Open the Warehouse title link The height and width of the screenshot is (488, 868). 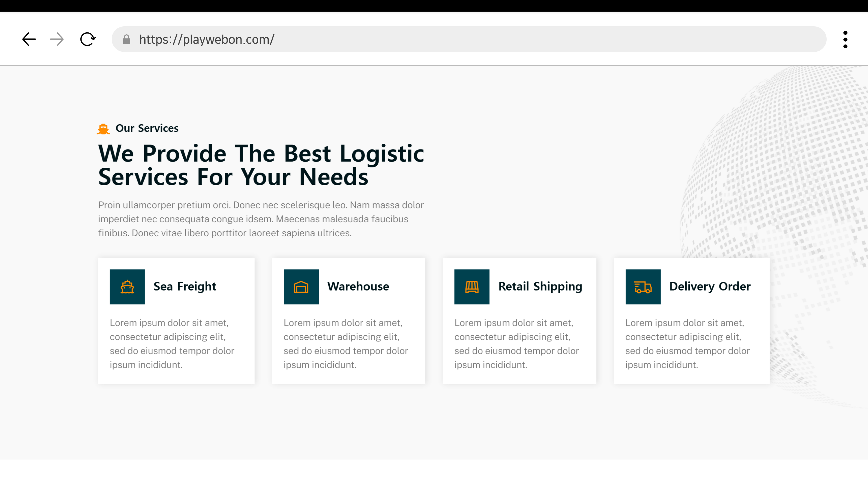pyautogui.click(x=358, y=286)
